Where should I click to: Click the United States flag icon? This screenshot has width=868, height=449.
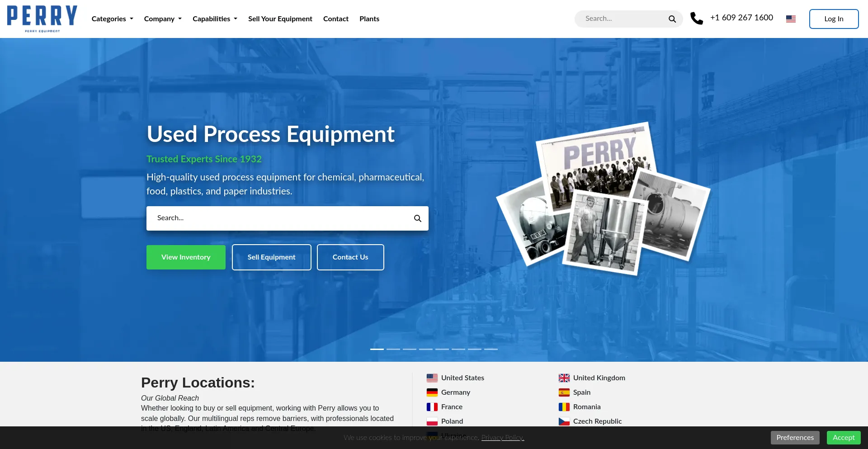(x=432, y=378)
